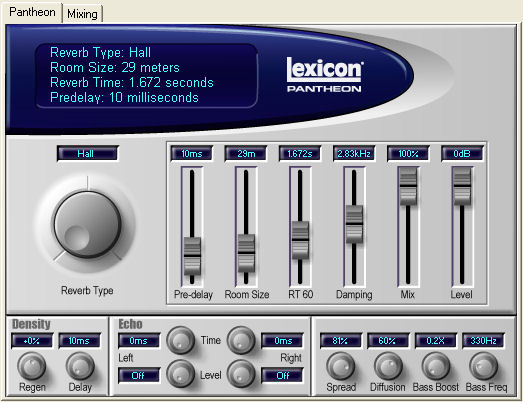Click the 0dB Level value field
This screenshot has width=523, height=402.
(x=462, y=153)
